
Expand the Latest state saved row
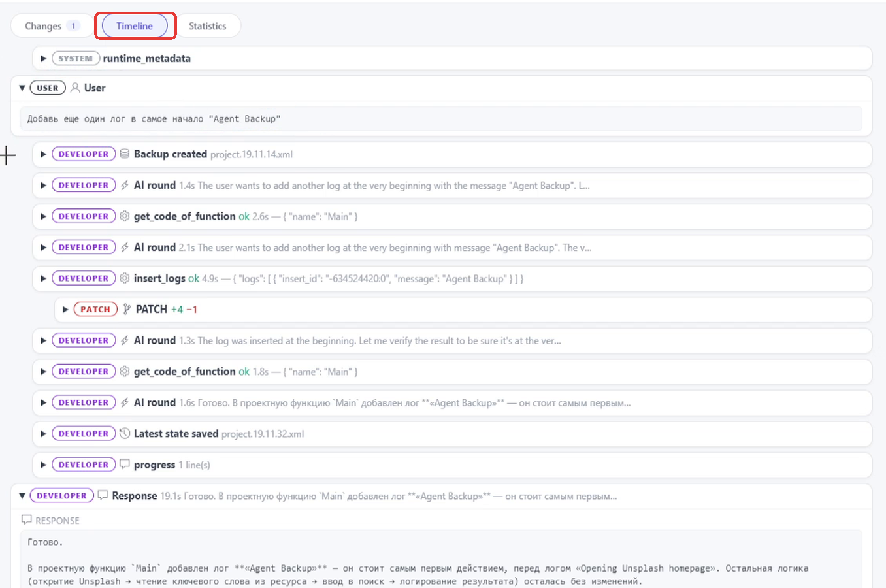43,434
